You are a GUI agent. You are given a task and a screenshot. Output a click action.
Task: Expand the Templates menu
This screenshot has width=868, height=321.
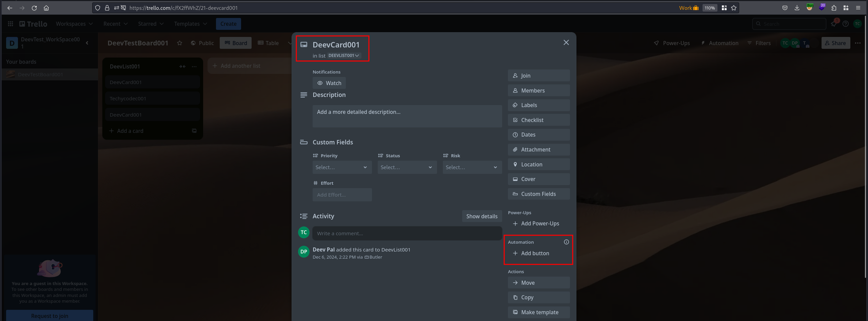pos(191,24)
